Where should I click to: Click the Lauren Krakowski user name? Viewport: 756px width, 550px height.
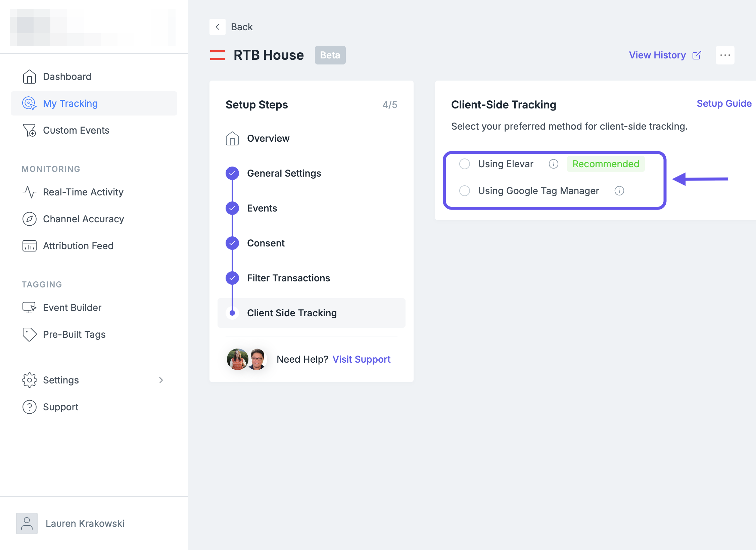(85, 523)
